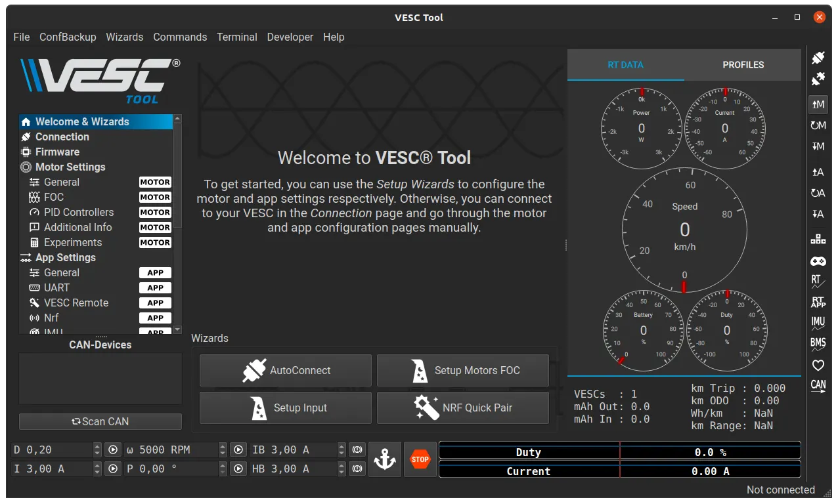Run position with play button beside P 0,00 °
838x504 pixels.
pyautogui.click(x=237, y=469)
